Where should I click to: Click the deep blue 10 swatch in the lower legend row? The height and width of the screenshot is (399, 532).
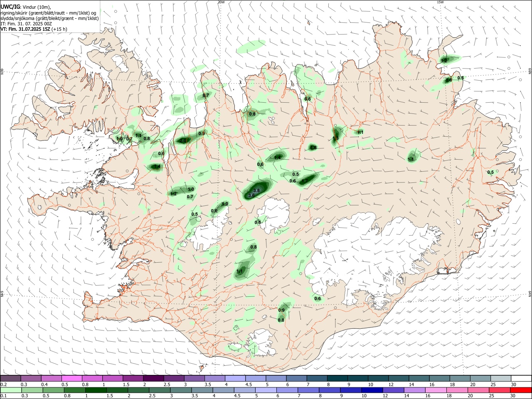[372, 390]
